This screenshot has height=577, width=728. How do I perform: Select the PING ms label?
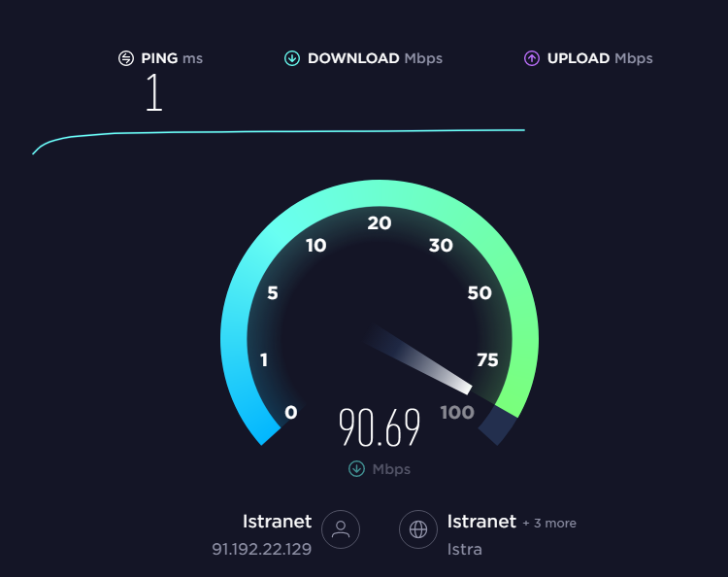[172, 58]
